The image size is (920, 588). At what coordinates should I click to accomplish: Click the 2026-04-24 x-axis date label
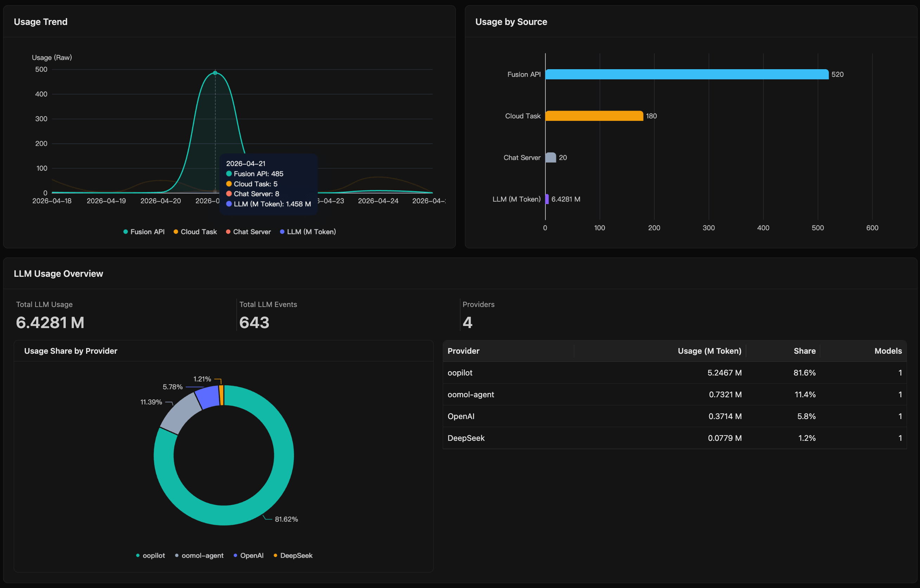378,201
